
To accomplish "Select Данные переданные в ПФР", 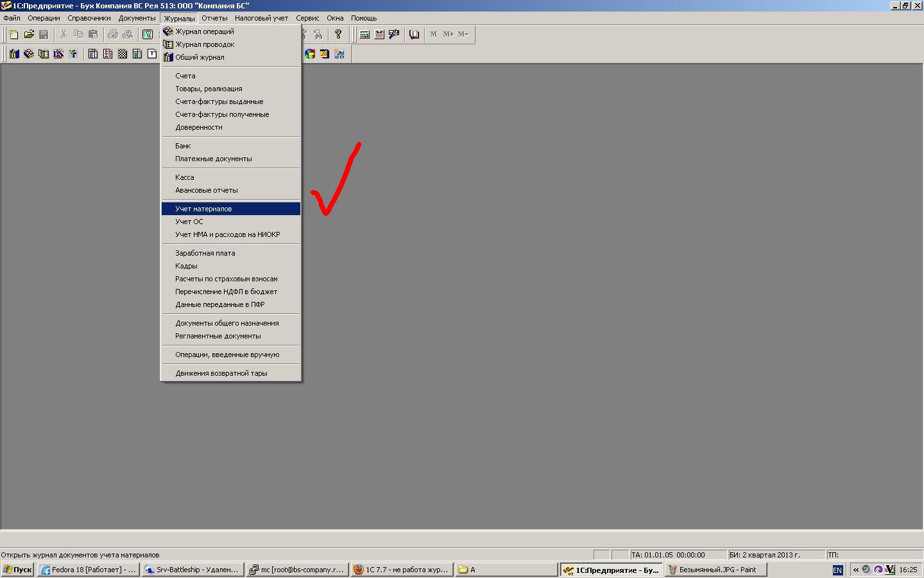I will (x=231, y=304).
